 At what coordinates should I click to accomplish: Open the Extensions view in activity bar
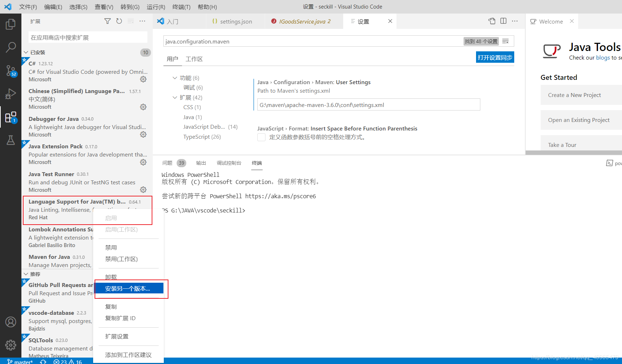point(11,117)
